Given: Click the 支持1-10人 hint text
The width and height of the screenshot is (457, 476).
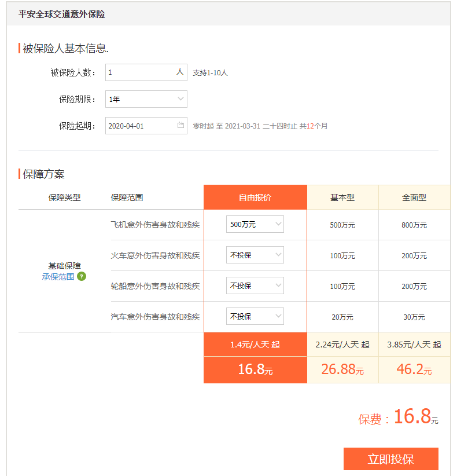Looking at the screenshot, I should [210, 73].
